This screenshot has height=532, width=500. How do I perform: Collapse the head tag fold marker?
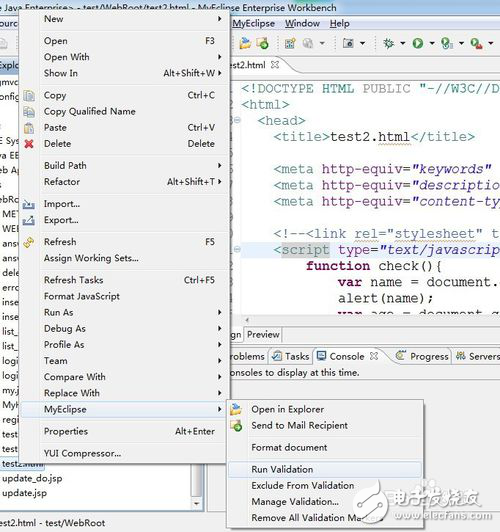point(237,120)
